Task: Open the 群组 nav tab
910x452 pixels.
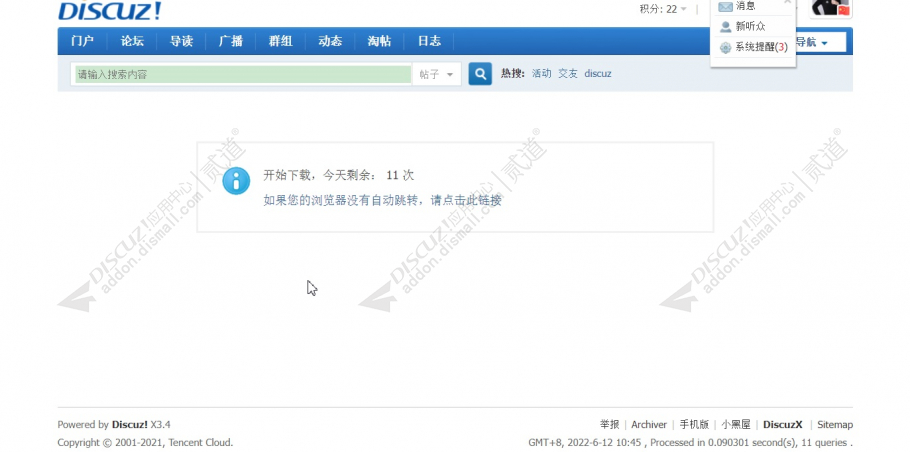Action: (280, 41)
